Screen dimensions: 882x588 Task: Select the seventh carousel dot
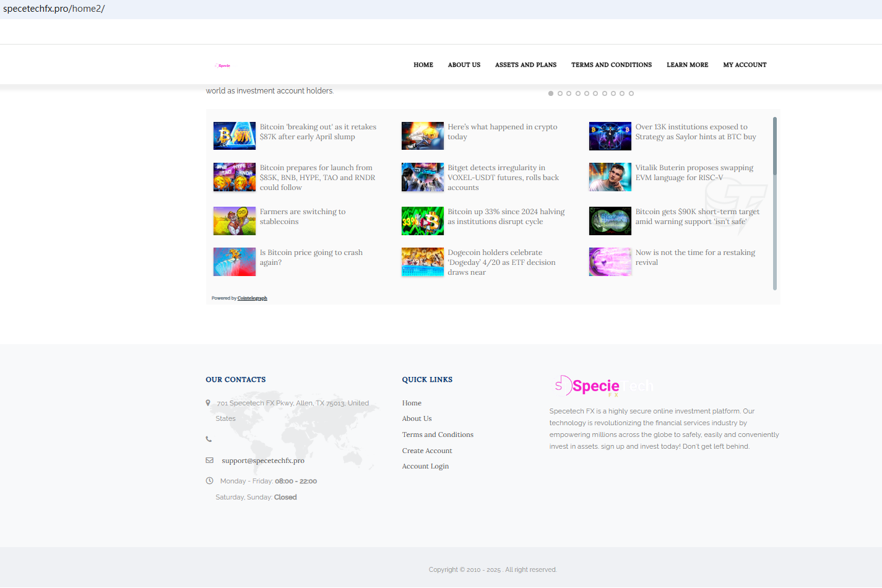[x=605, y=93]
